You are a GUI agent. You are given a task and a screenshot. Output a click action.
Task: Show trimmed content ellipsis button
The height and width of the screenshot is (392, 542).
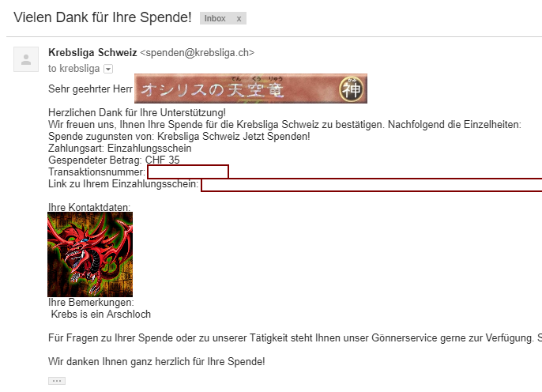pos(57,381)
